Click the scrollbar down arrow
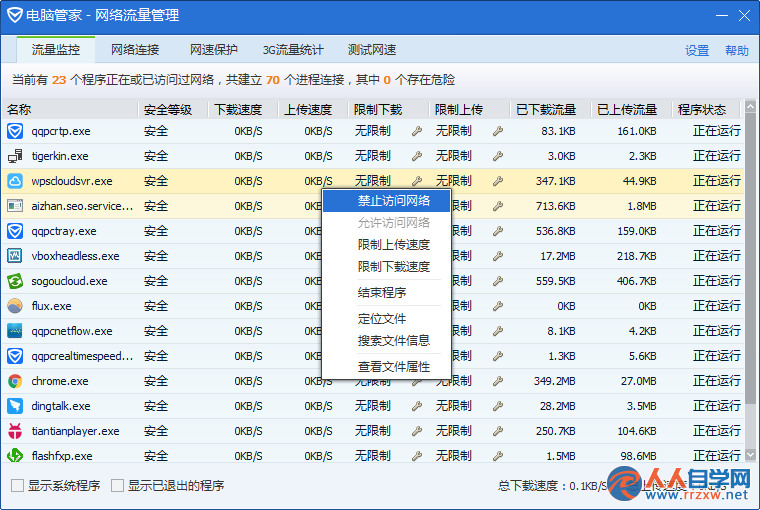 pyautogui.click(x=750, y=455)
